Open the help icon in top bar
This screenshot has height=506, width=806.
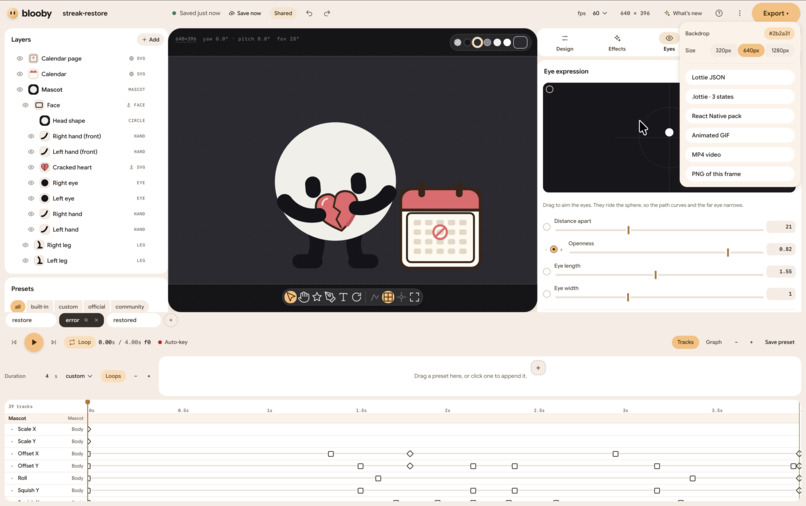[x=719, y=13]
